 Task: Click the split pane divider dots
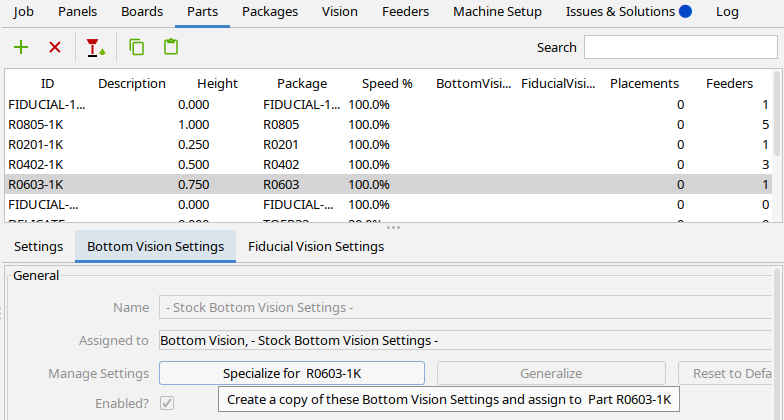click(x=392, y=227)
